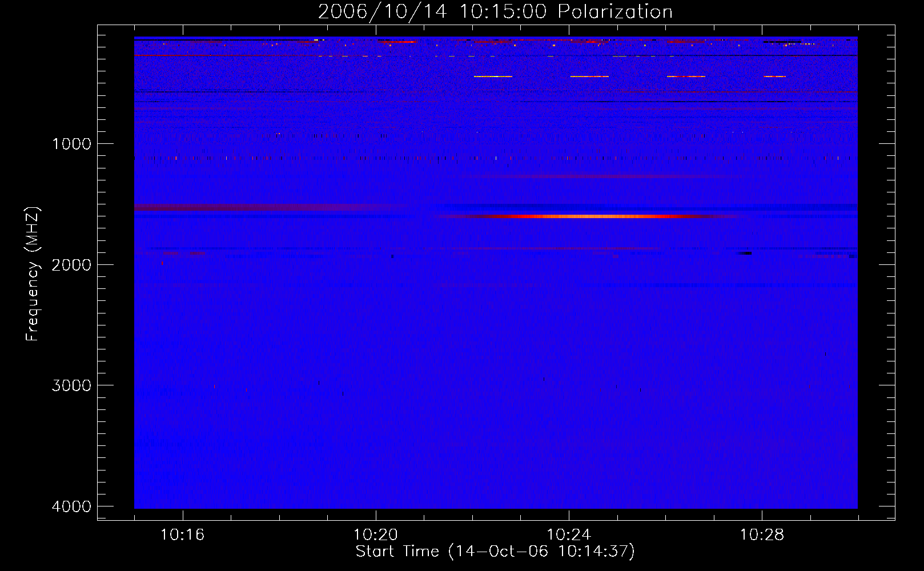
Task: Click the 10:24 time tick label
Action: pyautogui.click(x=569, y=535)
